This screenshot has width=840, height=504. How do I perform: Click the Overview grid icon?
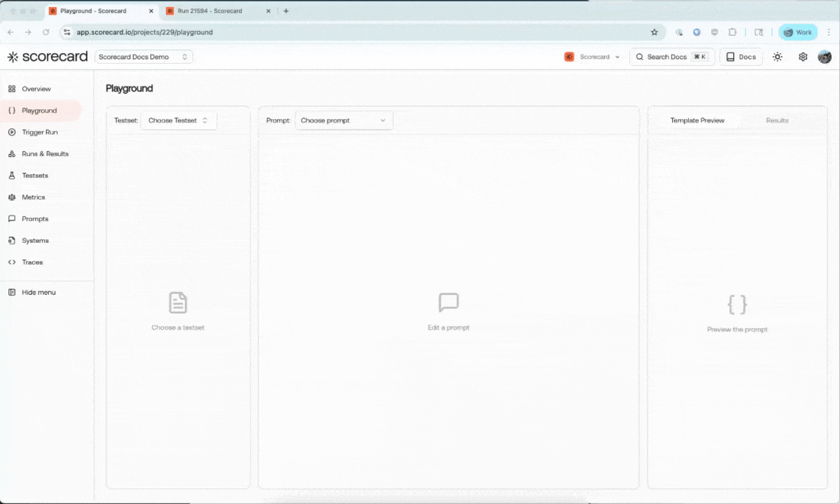[12, 89]
